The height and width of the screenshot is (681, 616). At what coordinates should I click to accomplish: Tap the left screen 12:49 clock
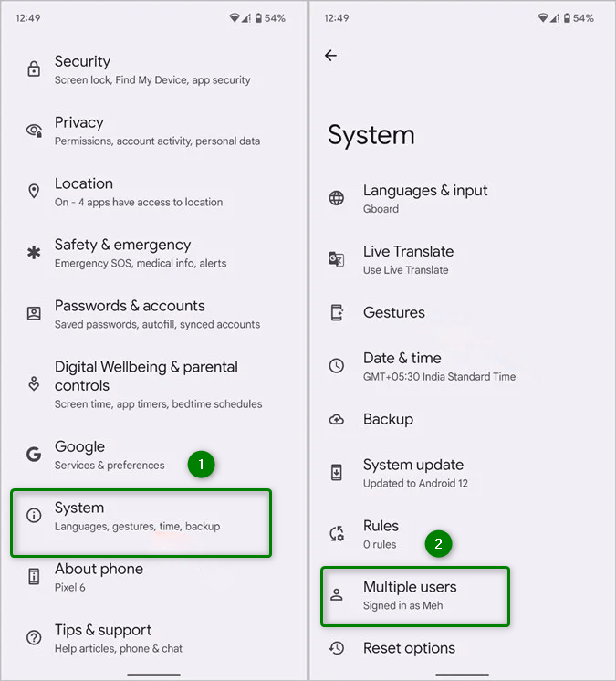27,18
